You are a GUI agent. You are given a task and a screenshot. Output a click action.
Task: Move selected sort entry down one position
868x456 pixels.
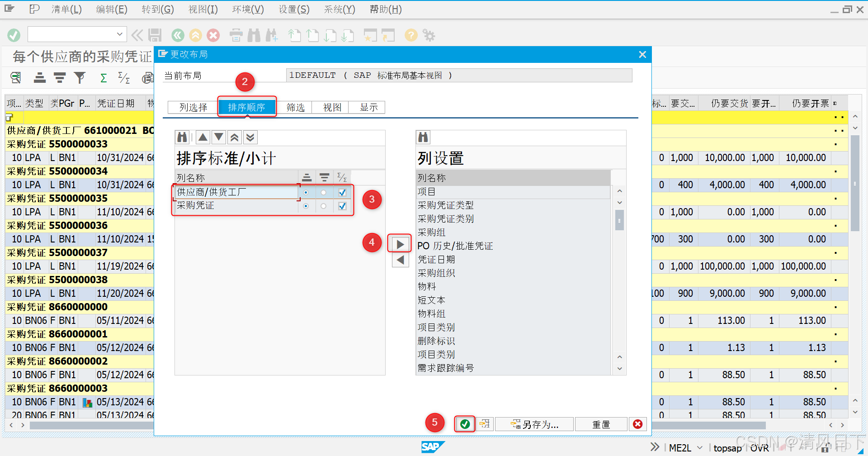pos(219,137)
